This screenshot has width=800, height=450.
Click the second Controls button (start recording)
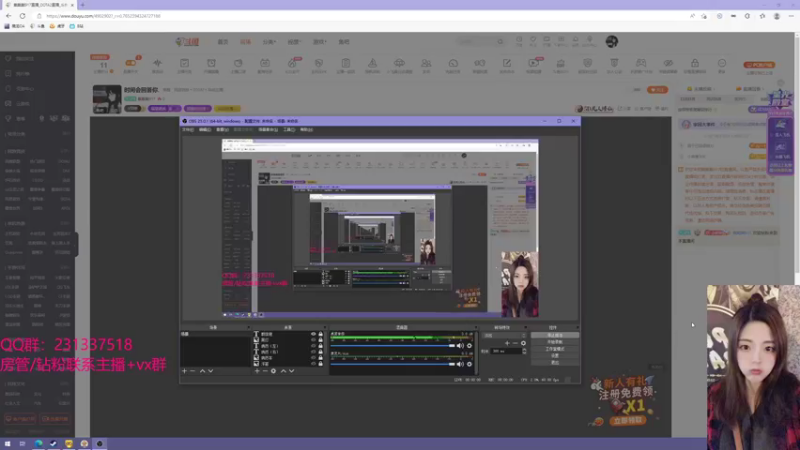(x=555, y=342)
